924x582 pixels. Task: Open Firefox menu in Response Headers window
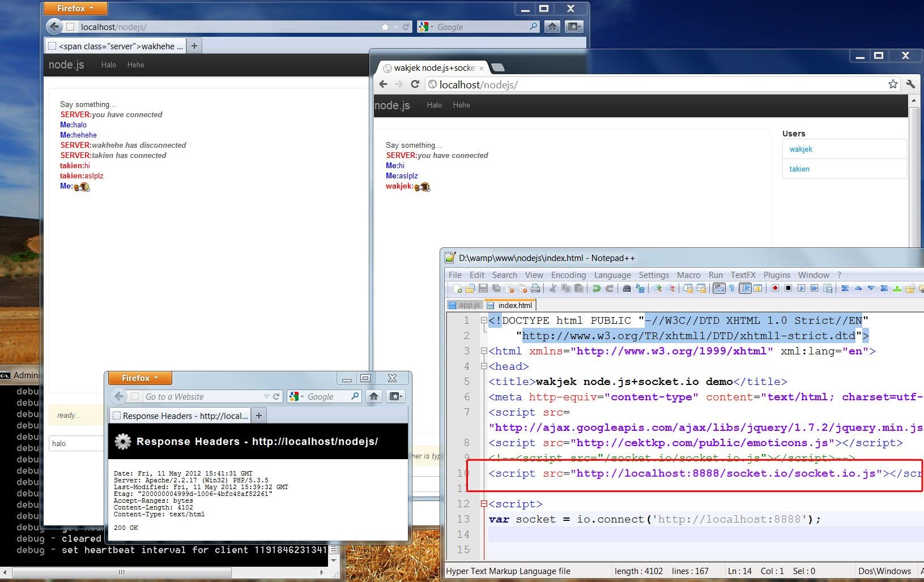click(139, 378)
